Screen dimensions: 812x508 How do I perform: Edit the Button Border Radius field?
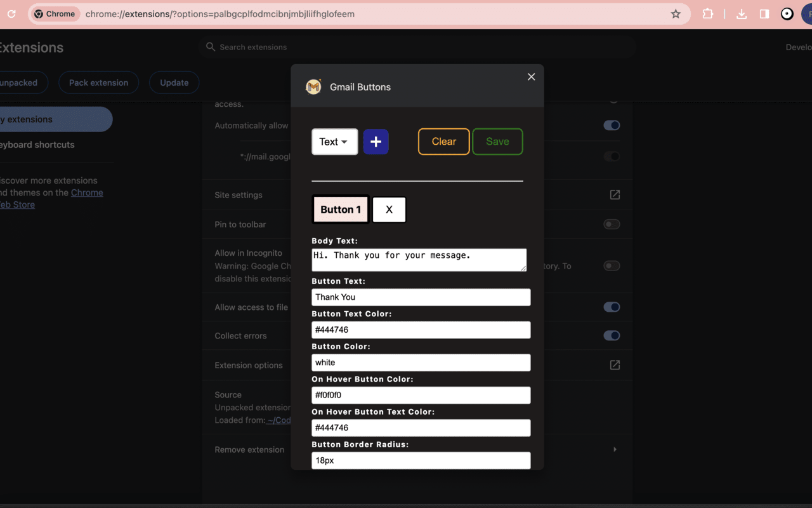421,460
